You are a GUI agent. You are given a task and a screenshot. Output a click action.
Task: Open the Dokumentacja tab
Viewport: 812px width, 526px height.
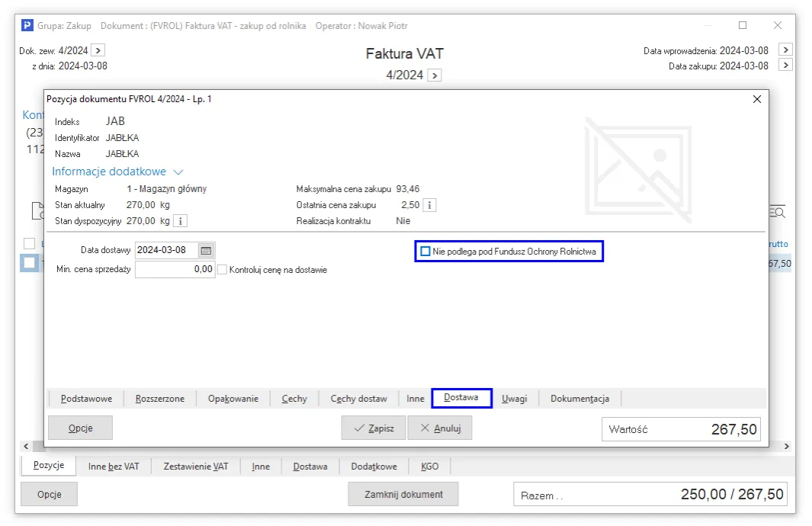(579, 399)
